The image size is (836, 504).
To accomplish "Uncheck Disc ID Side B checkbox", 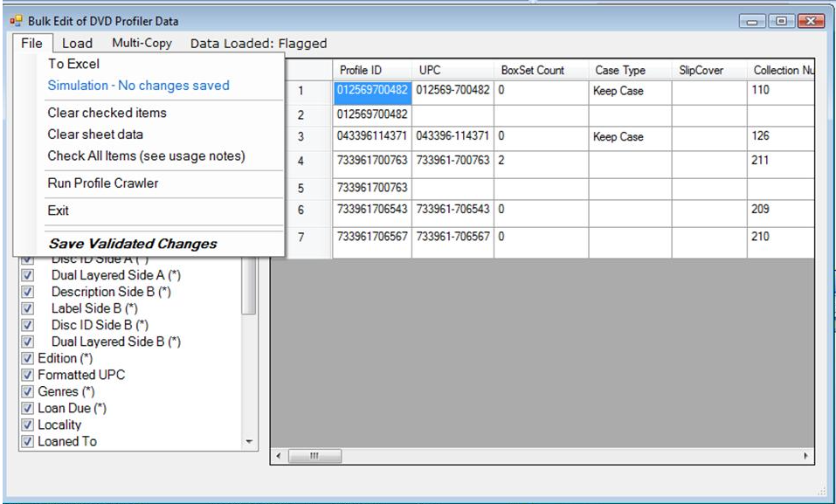I will click(27, 325).
